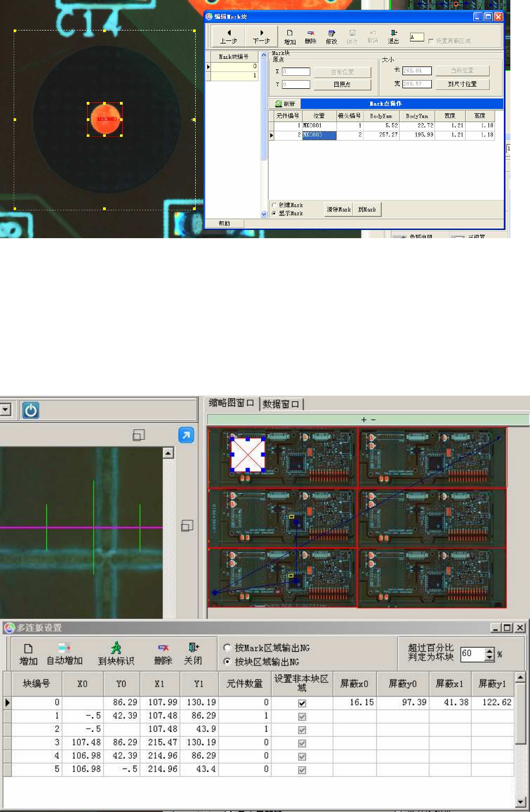Screen dimensions: 530x812
Task: Click 到Mark button
Action: [367, 209]
